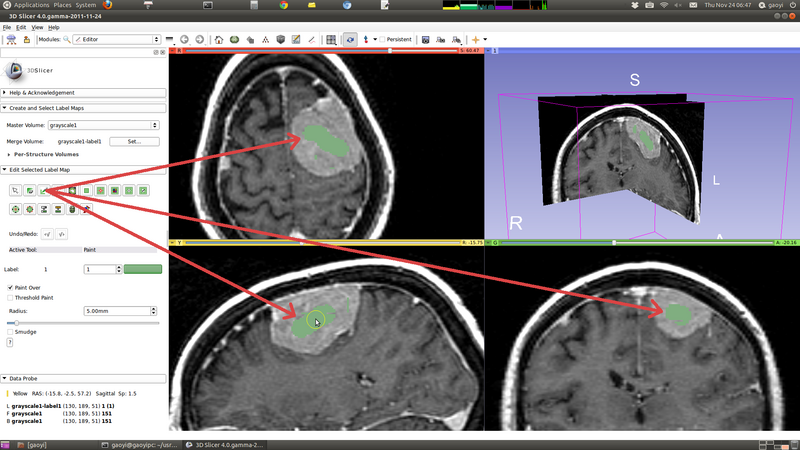The width and height of the screenshot is (800, 450).
Task: Click the green label color swatch
Action: (143, 269)
